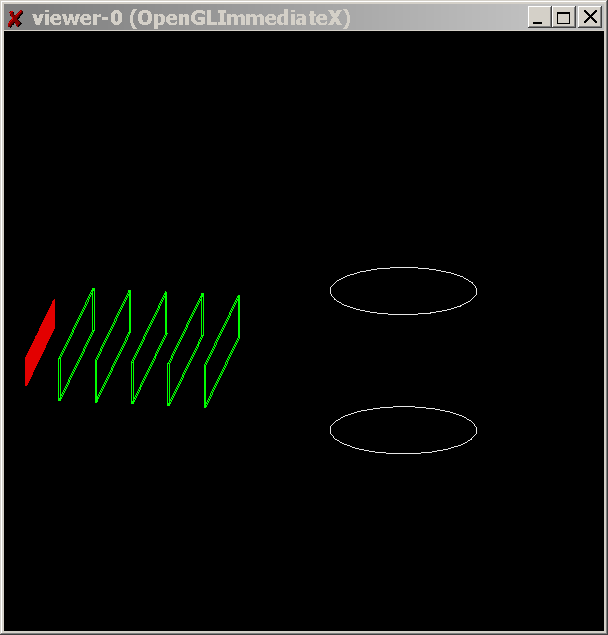608x635 pixels.
Task: Click the top corner of the red parallelogram
Action: click(x=54, y=300)
